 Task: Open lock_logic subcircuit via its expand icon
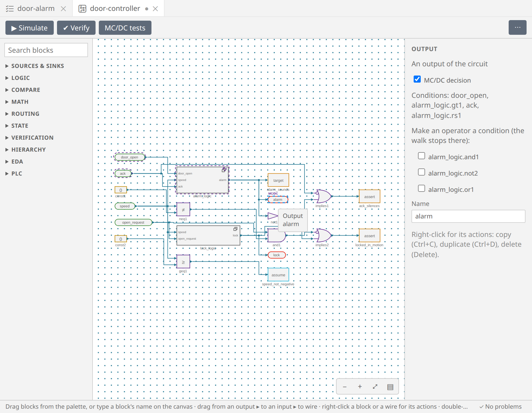click(235, 229)
